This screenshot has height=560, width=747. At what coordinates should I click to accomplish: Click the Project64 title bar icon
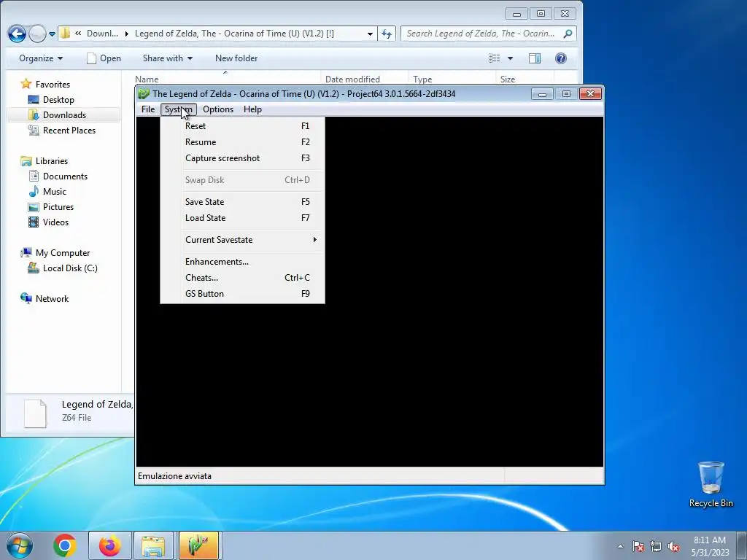[144, 94]
